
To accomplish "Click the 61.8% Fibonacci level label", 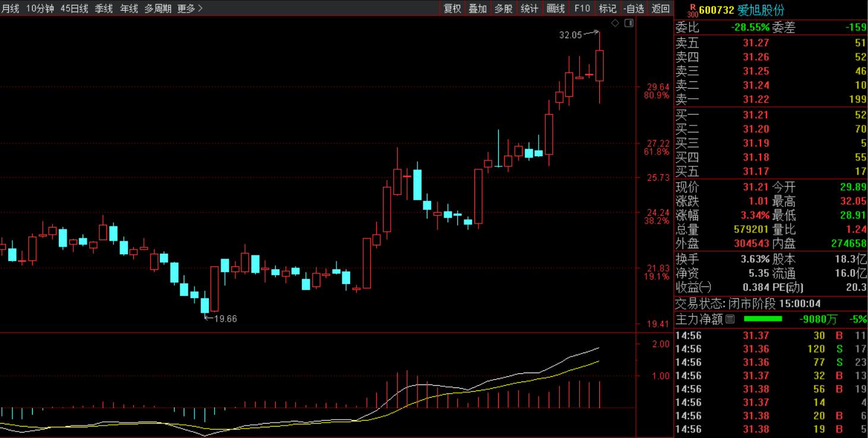I will click(x=656, y=152).
